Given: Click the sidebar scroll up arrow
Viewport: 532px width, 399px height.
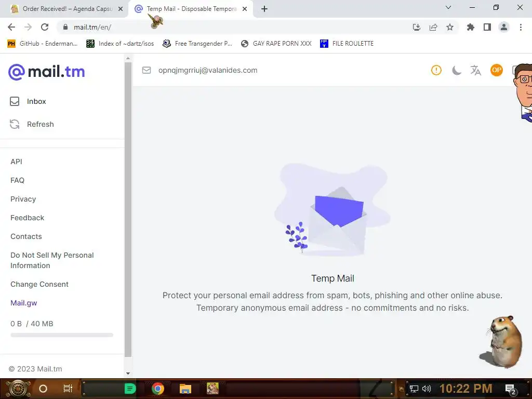Looking at the screenshot, I should (x=128, y=58).
